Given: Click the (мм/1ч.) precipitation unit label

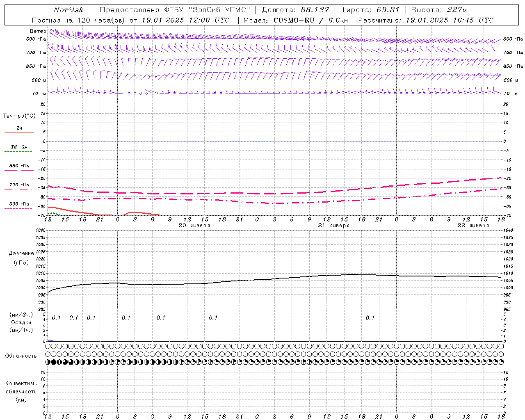Looking at the screenshot, I should pyautogui.click(x=21, y=330).
